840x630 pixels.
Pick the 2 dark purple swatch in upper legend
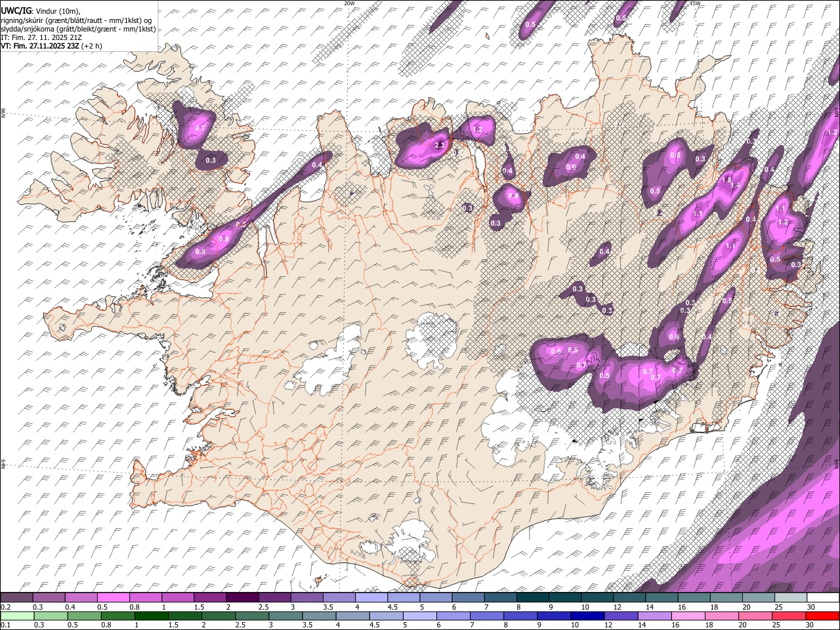click(242, 598)
